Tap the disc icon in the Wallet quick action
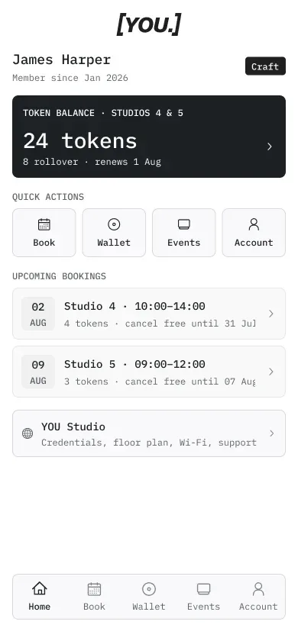Image resolution: width=298 pixels, height=644 pixels. point(114,224)
